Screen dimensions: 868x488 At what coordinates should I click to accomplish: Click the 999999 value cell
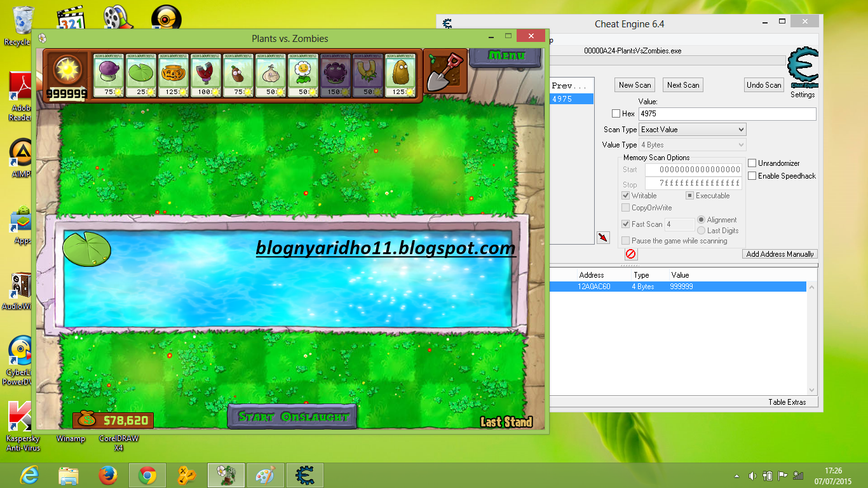tap(681, 287)
